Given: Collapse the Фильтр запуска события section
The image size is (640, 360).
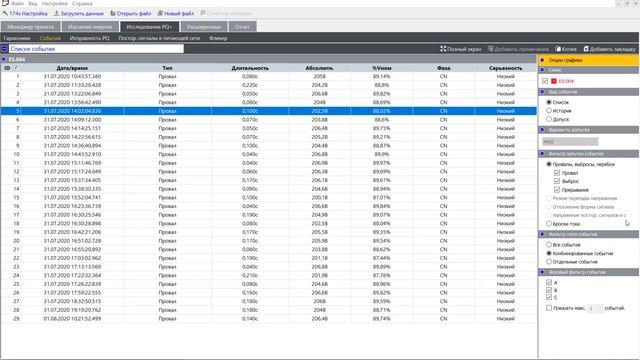Looking at the screenshot, I should 542,154.
